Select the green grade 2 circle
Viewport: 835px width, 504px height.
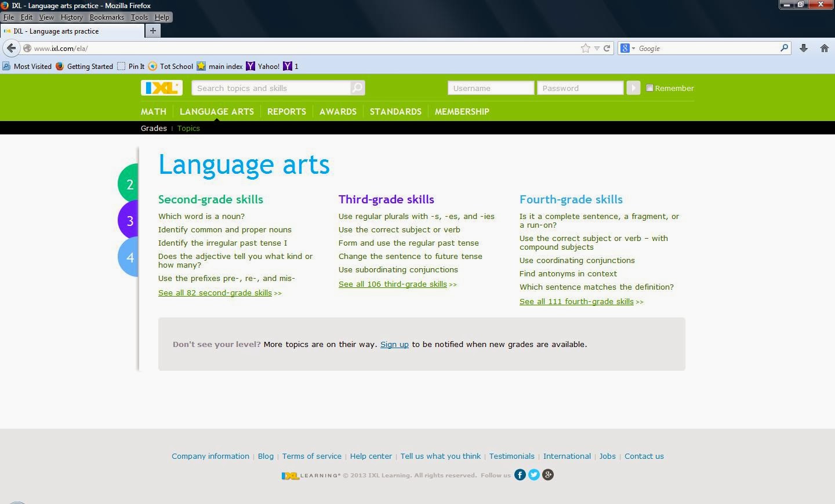(129, 184)
